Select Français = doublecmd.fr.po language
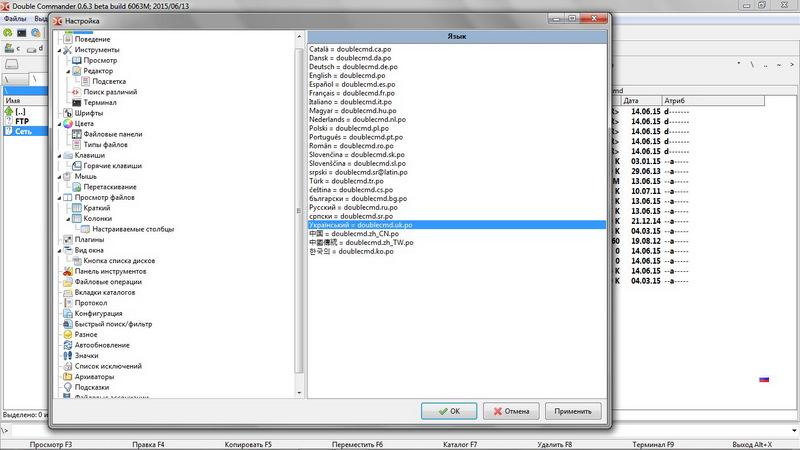The width and height of the screenshot is (800, 450). tap(352, 93)
